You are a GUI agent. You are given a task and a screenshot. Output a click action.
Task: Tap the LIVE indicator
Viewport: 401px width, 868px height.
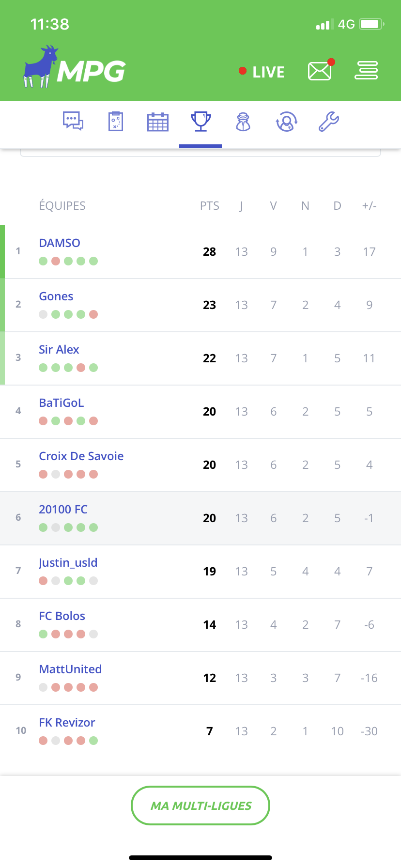(x=262, y=72)
